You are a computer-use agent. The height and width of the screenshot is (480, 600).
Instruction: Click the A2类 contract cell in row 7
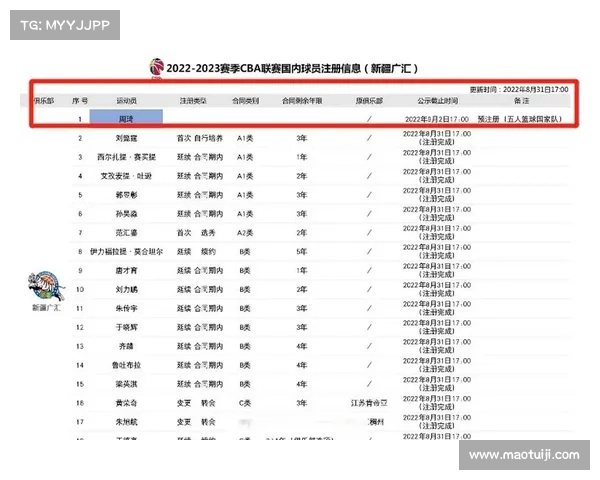pos(245,233)
